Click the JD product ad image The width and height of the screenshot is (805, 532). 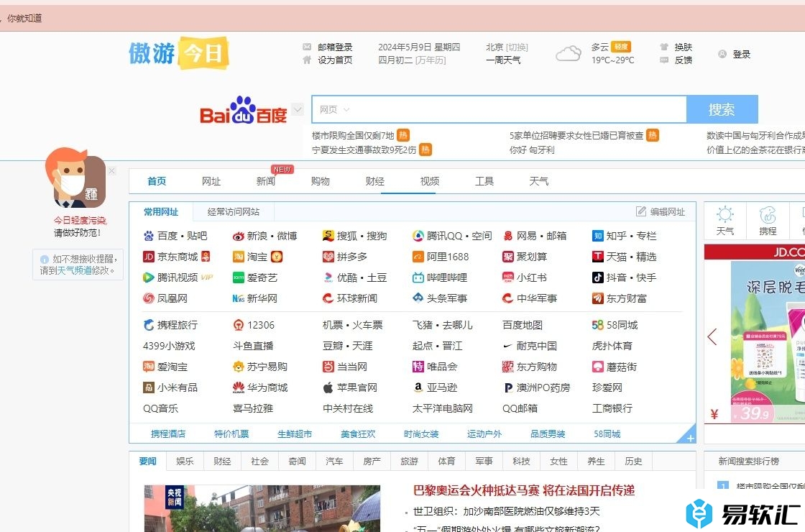tap(768, 341)
